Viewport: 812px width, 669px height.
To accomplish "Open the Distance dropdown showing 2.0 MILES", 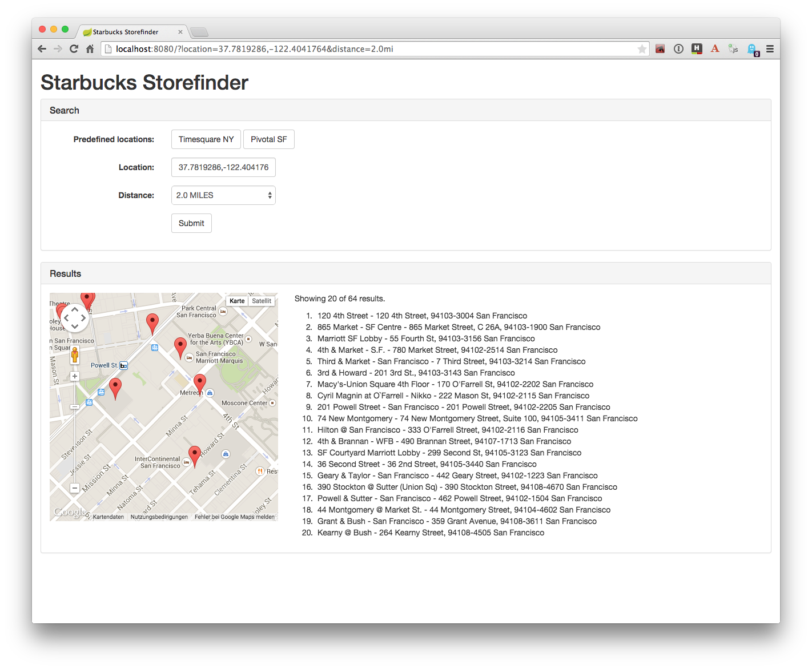I will tap(223, 195).
